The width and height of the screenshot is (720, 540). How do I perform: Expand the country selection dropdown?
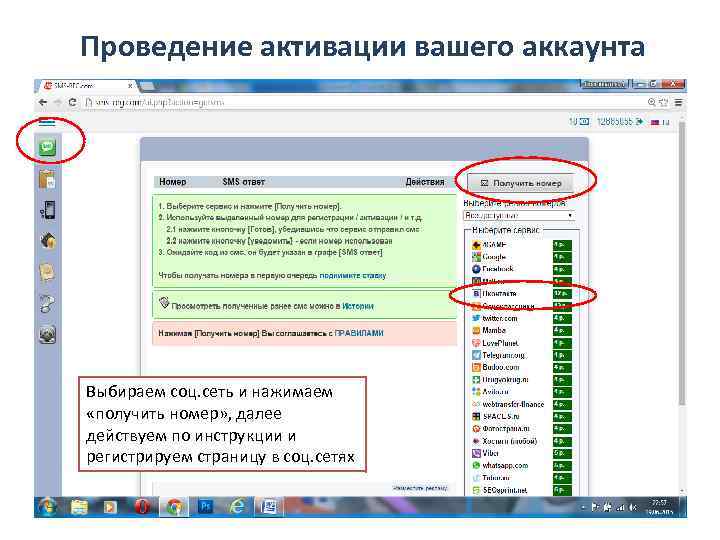(519, 215)
